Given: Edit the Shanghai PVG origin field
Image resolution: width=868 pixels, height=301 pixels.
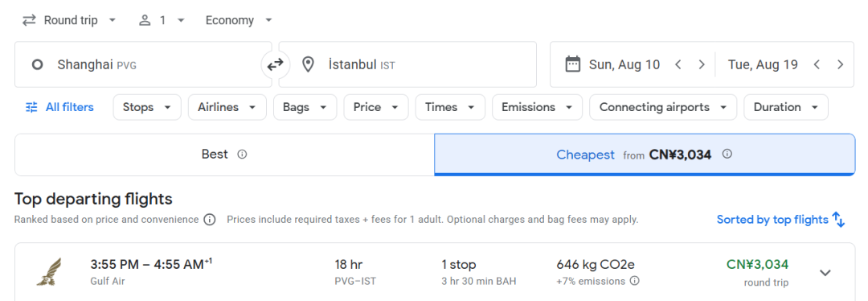Looking at the screenshot, I should coord(143,64).
